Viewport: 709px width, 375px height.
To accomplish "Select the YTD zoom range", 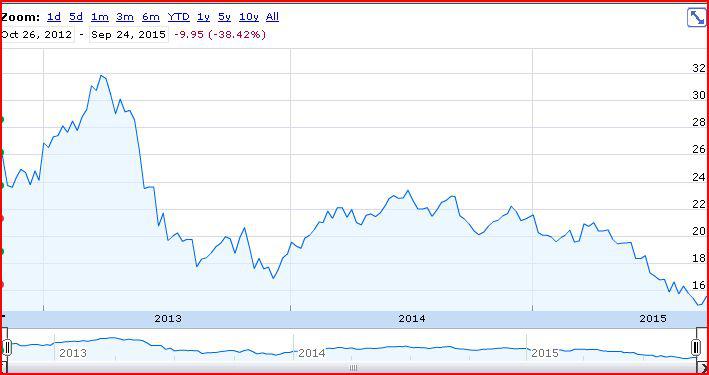I will [x=179, y=17].
